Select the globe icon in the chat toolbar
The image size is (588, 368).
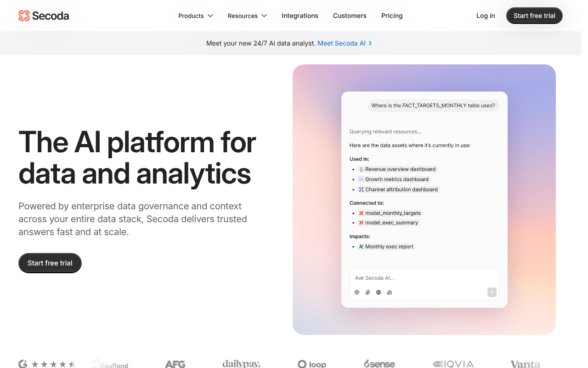point(379,292)
